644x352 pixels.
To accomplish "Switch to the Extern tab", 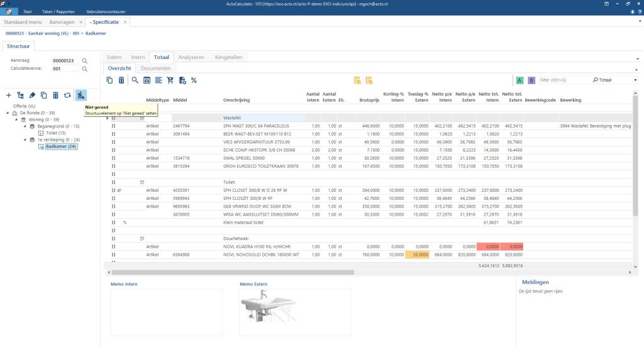I will pyautogui.click(x=114, y=57).
